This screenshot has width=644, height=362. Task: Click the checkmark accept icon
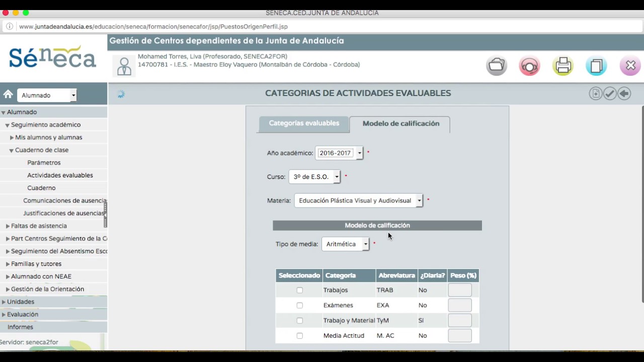[x=610, y=94]
